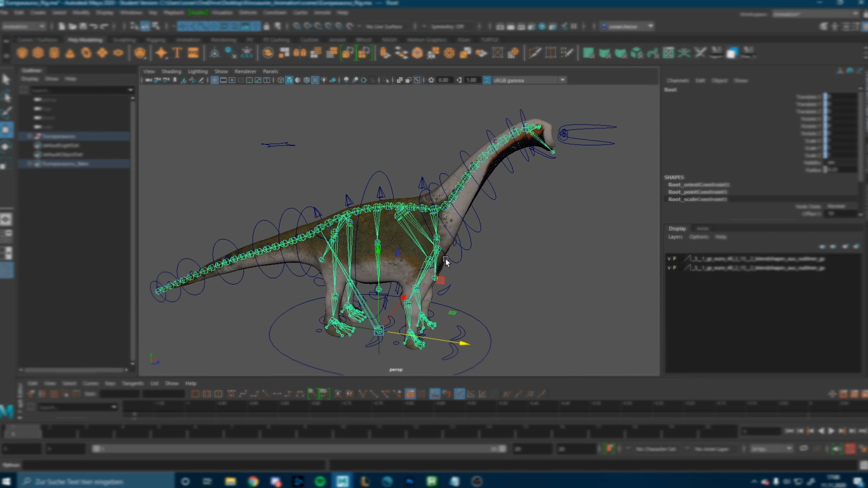Select Root_scaleConstraint1 in channel box shapes

tap(698, 199)
